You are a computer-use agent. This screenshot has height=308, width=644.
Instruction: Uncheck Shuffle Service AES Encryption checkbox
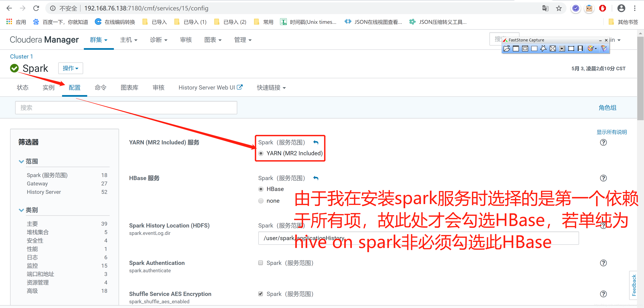pos(260,294)
